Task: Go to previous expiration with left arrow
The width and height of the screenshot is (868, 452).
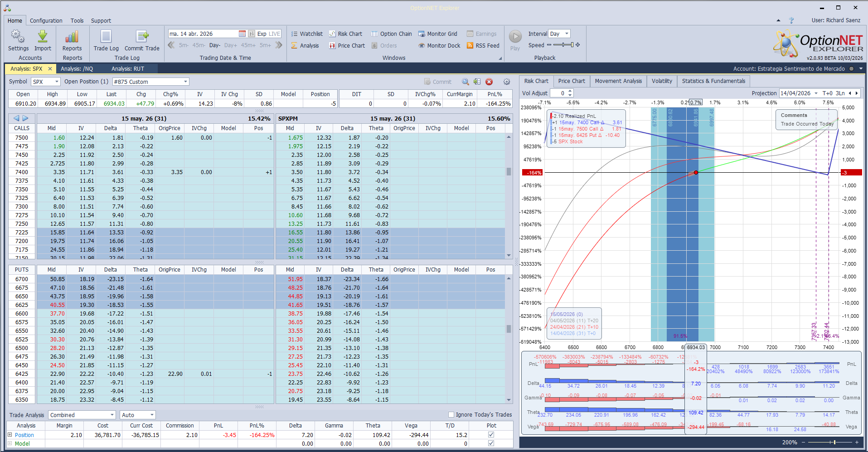Action: pos(16,118)
